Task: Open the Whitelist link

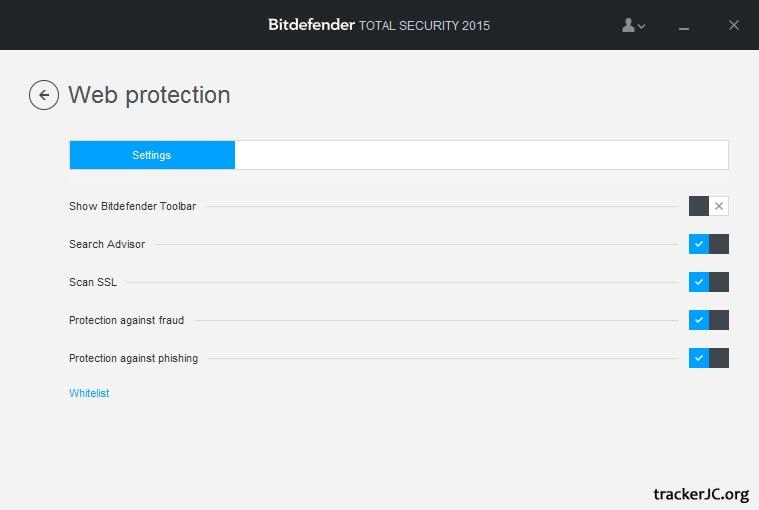Action: 89,393
